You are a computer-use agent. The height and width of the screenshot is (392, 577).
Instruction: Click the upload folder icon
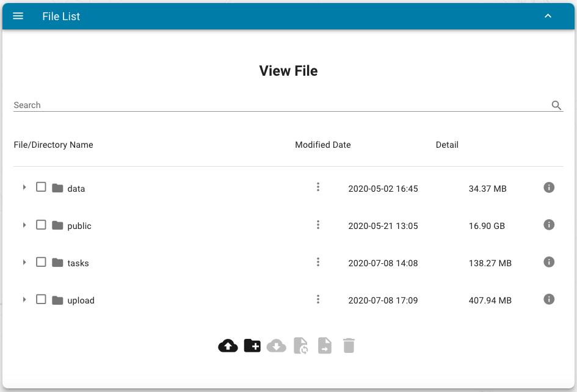(x=57, y=300)
